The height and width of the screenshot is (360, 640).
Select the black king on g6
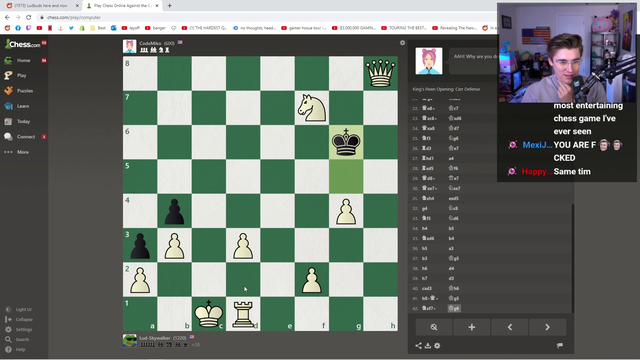point(346,142)
